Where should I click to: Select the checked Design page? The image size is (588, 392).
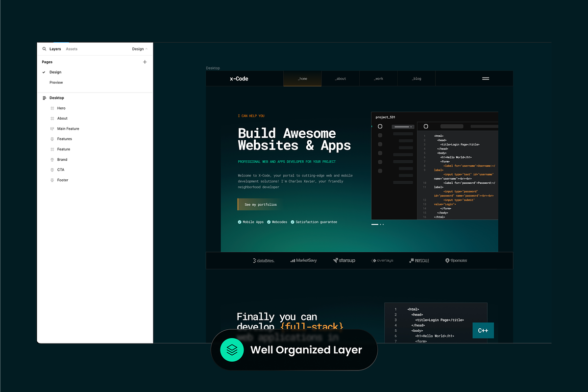click(55, 73)
